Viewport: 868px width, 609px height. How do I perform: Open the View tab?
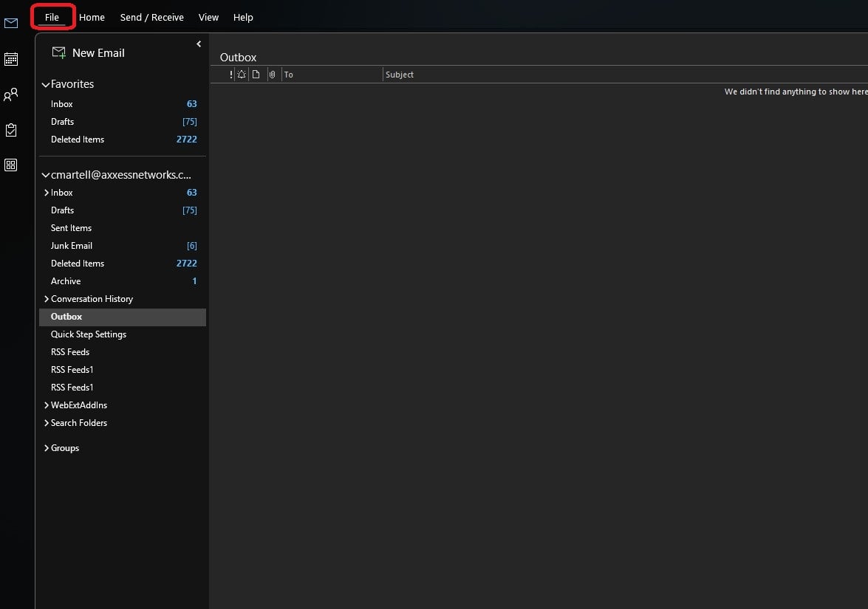pyautogui.click(x=208, y=17)
